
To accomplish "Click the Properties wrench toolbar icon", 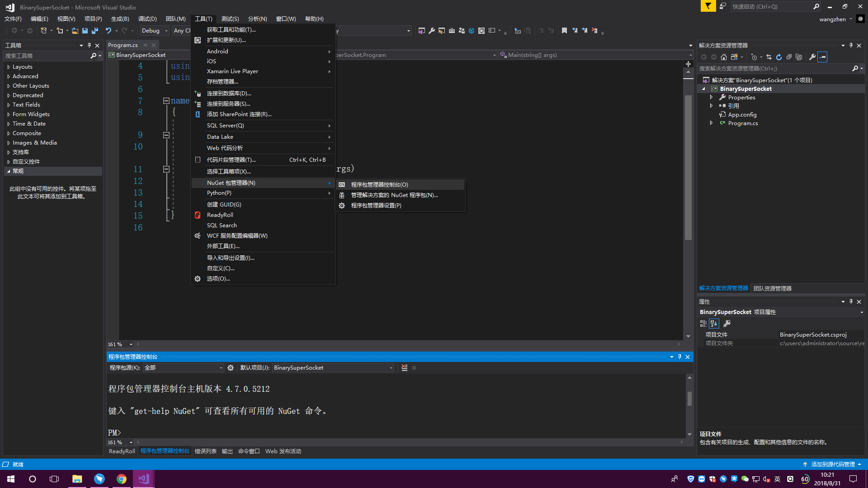I will tap(432, 31).
